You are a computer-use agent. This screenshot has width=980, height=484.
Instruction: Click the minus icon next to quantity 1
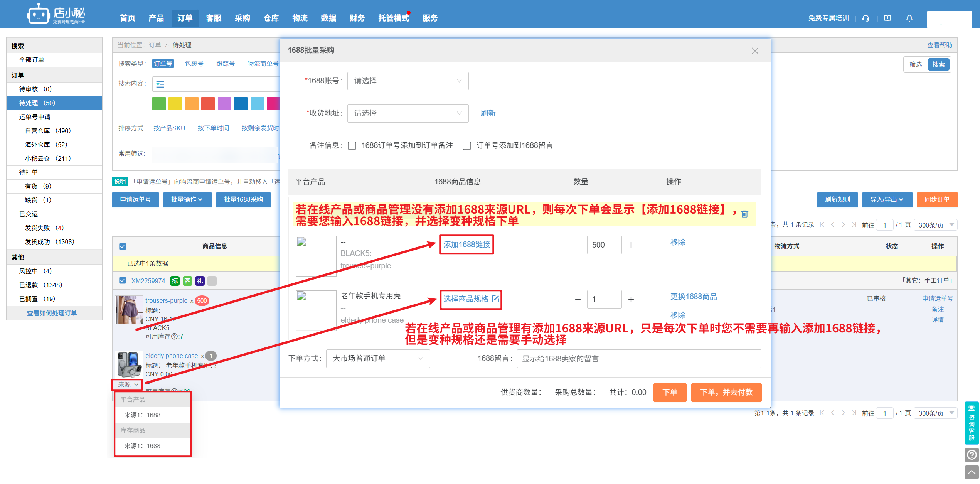(578, 299)
